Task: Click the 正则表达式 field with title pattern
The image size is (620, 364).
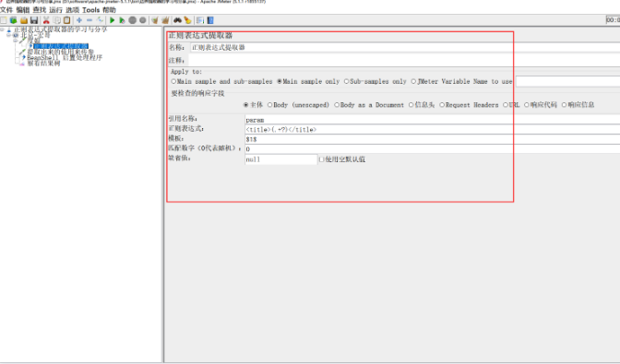Action: coord(432,130)
